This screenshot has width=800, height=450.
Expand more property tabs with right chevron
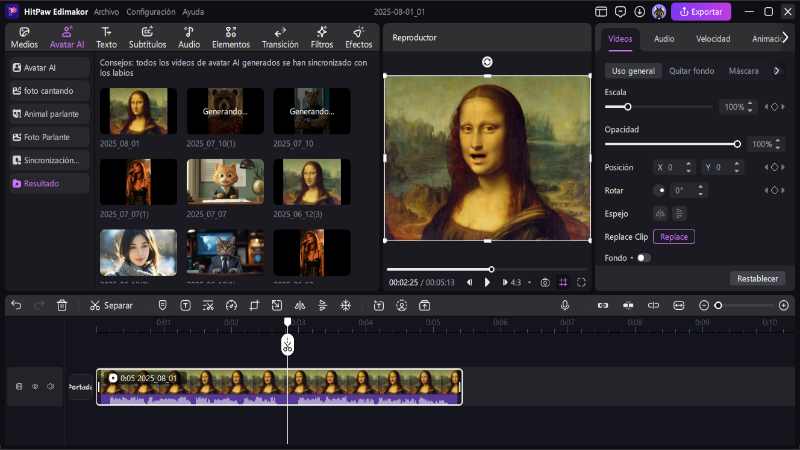pyautogui.click(x=785, y=38)
